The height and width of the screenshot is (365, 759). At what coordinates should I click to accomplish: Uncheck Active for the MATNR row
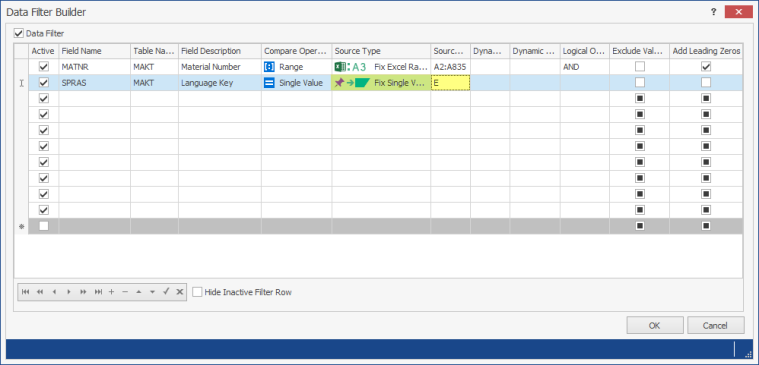(44, 67)
